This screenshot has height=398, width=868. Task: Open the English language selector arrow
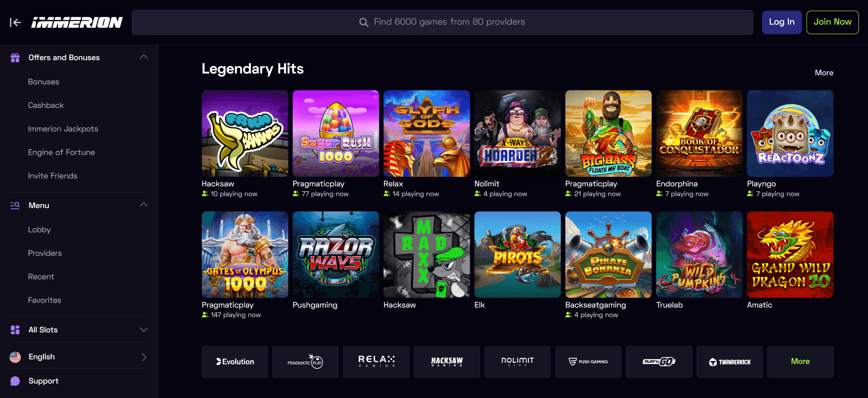(144, 357)
